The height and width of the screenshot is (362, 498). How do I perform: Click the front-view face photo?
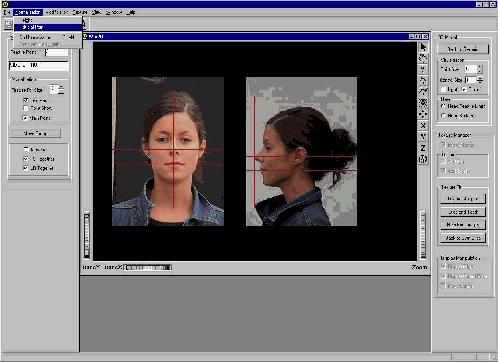point(168,152)
